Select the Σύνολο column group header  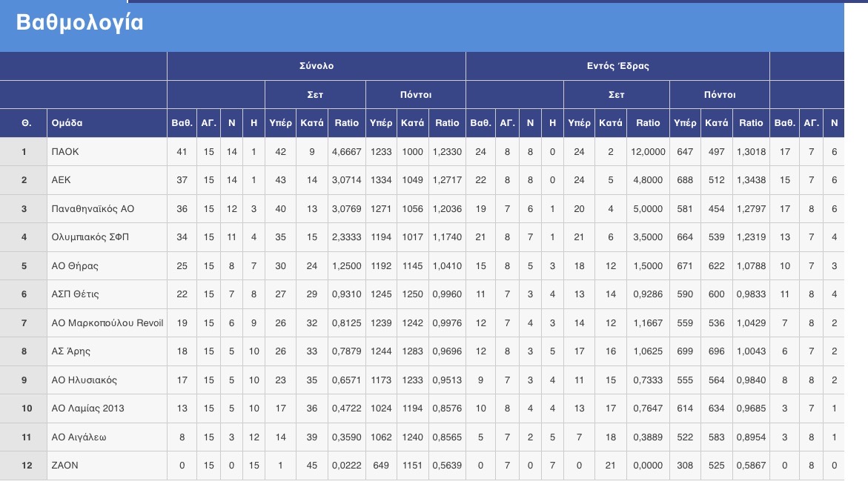[317, 66]
